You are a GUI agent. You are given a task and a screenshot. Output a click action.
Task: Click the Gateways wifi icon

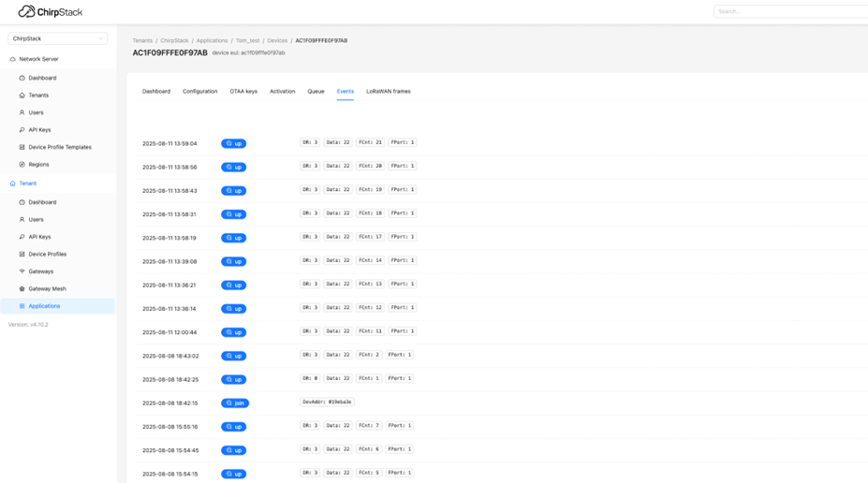tap(22, 271)
